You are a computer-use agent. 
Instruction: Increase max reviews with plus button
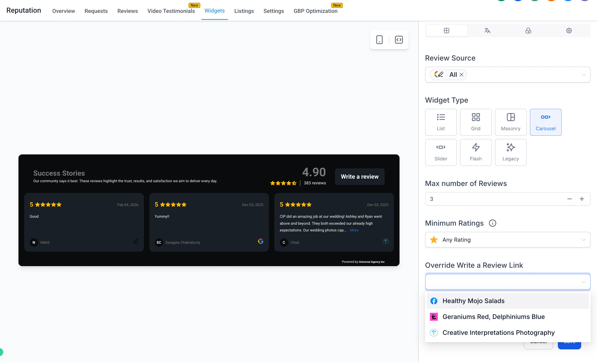coord(582,199)
